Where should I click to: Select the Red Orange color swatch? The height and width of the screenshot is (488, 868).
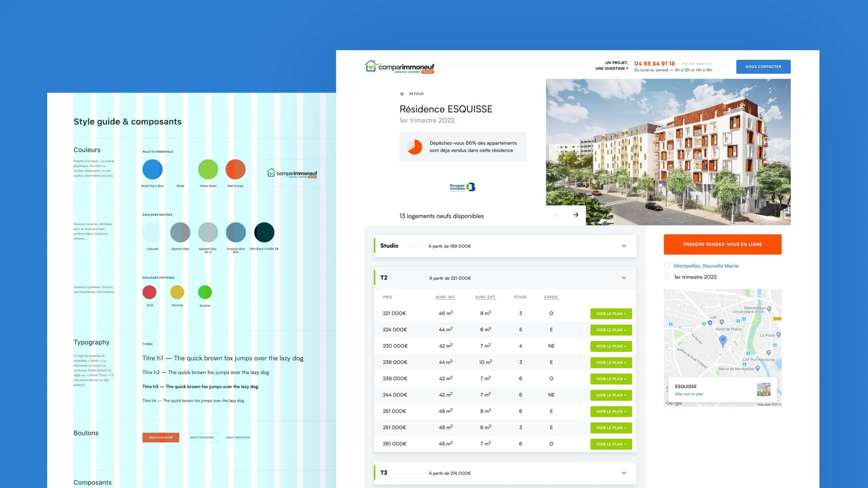click(x=236, y=169)
